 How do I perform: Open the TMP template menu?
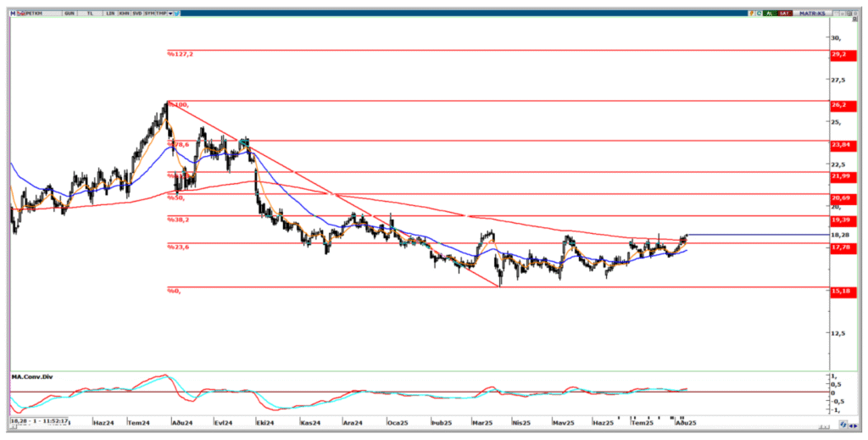click(163, 14)
